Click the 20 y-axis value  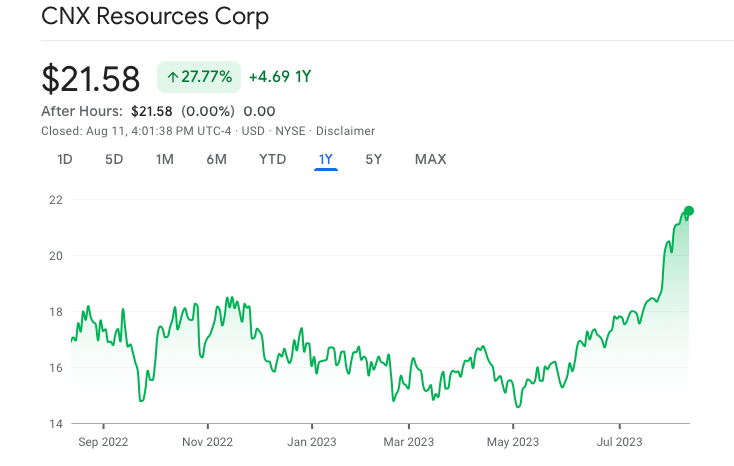[56, 256]
